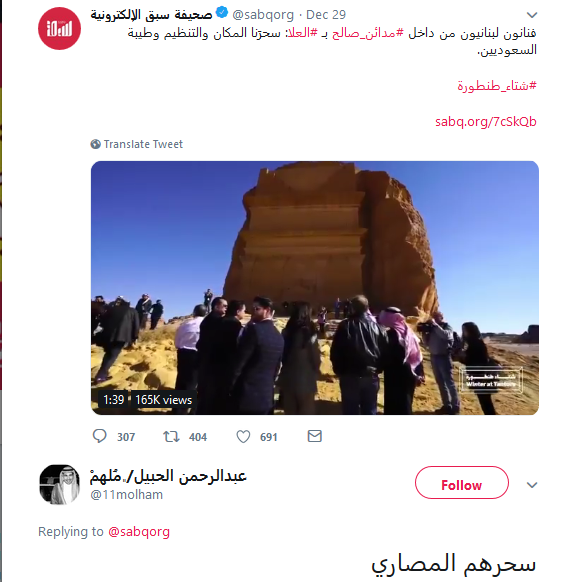Click the blue verified badge
This screenshot has height=582, width=567.
[x=222, y=13]
